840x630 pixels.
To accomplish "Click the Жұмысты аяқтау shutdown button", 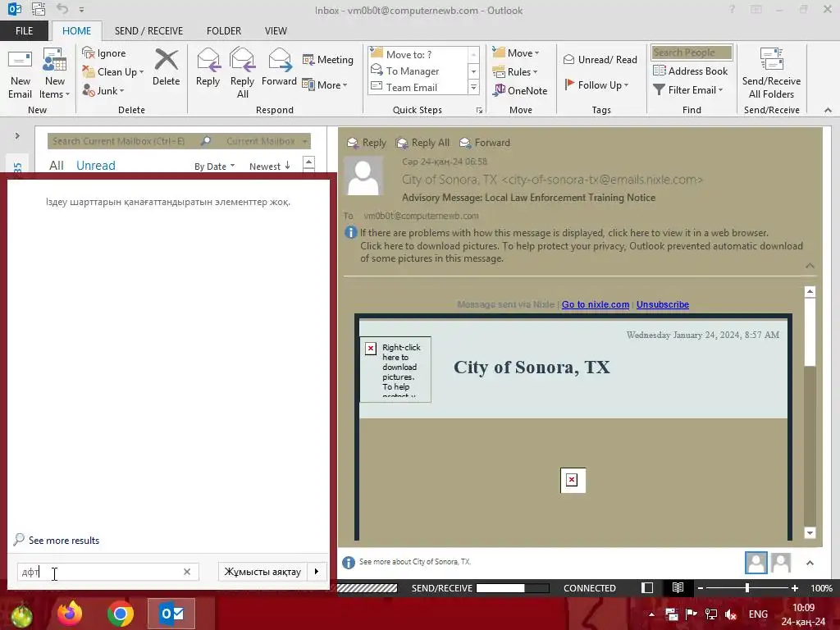I will [x=262, y=572].
